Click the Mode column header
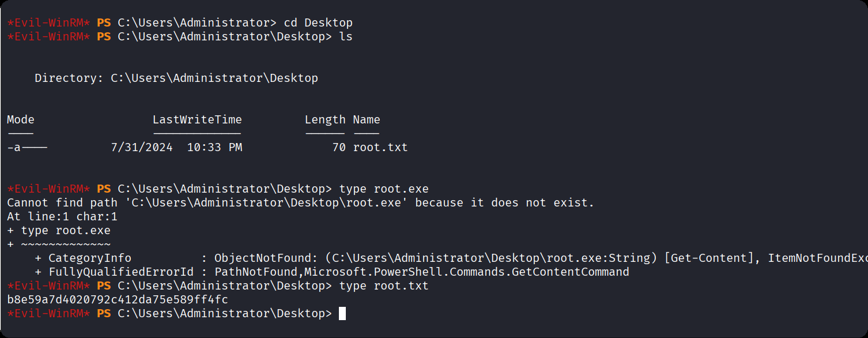The width and height of the screenshot is (868, 338). click(x=21, y=120)
